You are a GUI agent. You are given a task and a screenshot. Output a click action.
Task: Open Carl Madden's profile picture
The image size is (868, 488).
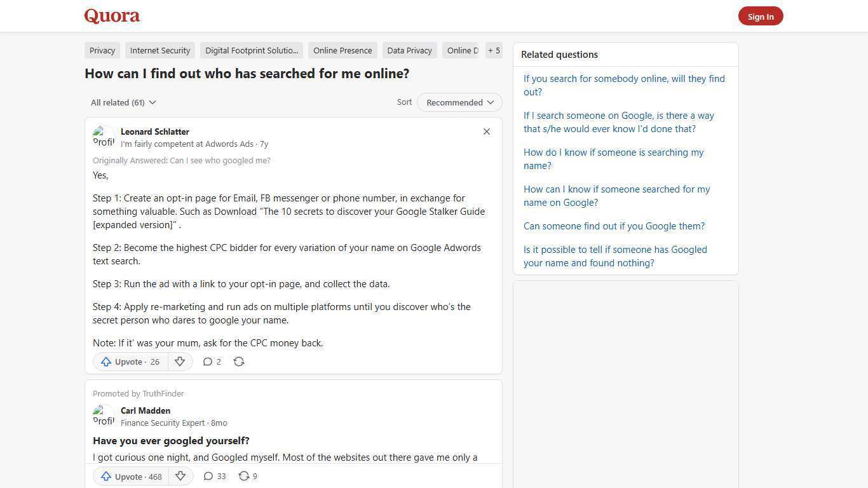104,416
